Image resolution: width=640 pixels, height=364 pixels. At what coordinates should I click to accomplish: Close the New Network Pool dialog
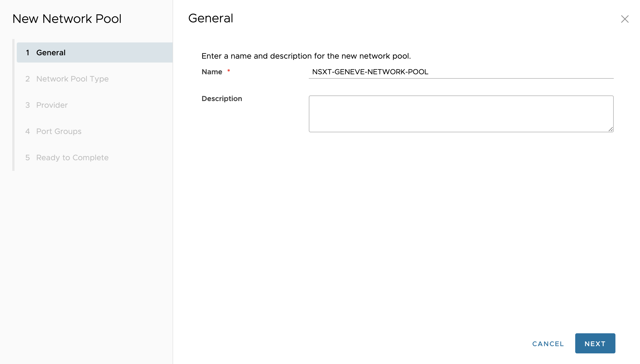tap(625, 19)
